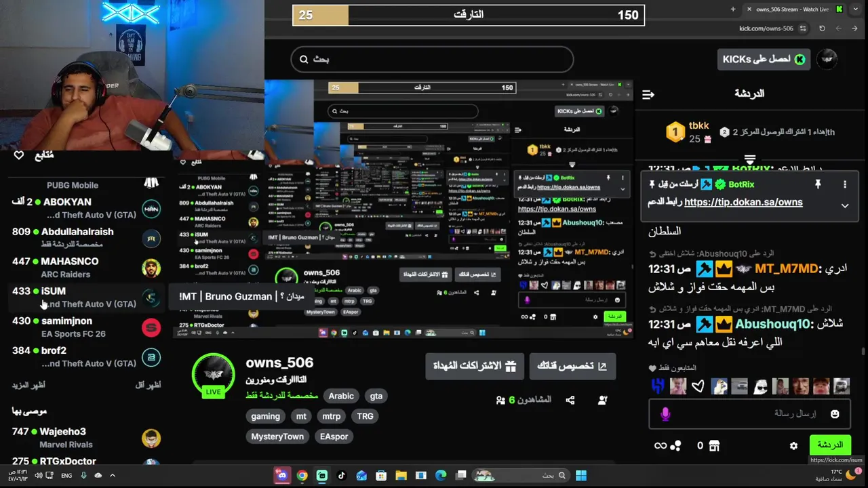The width and height of the screenshot is (868, 488).
Task: Focus the send message input field
Action: tap(749, 413)
